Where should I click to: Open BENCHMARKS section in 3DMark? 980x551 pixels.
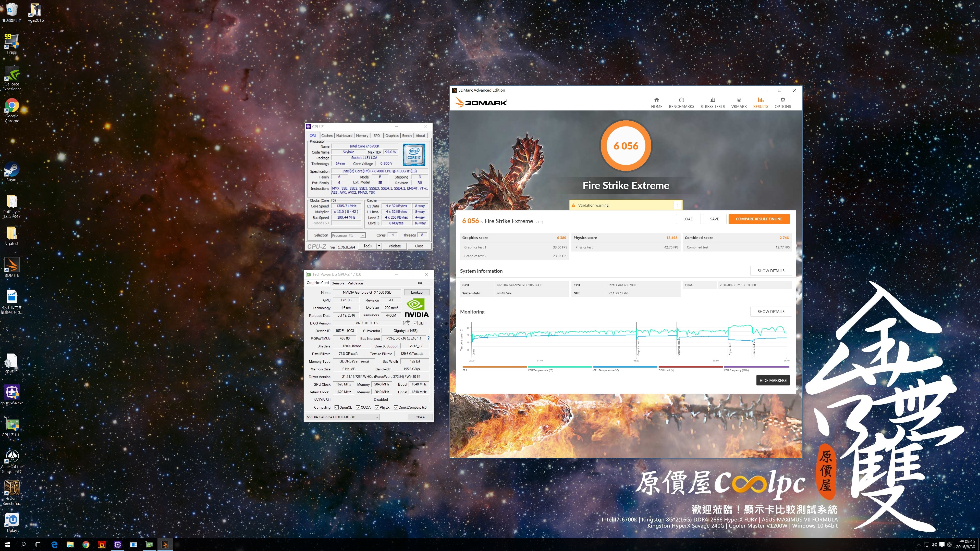point(681,103)
